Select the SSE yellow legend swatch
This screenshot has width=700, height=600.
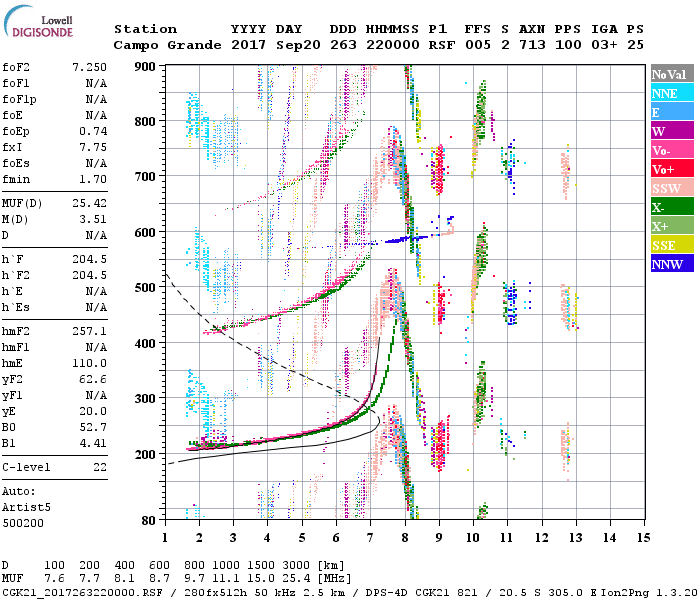(x=672, y=245)
